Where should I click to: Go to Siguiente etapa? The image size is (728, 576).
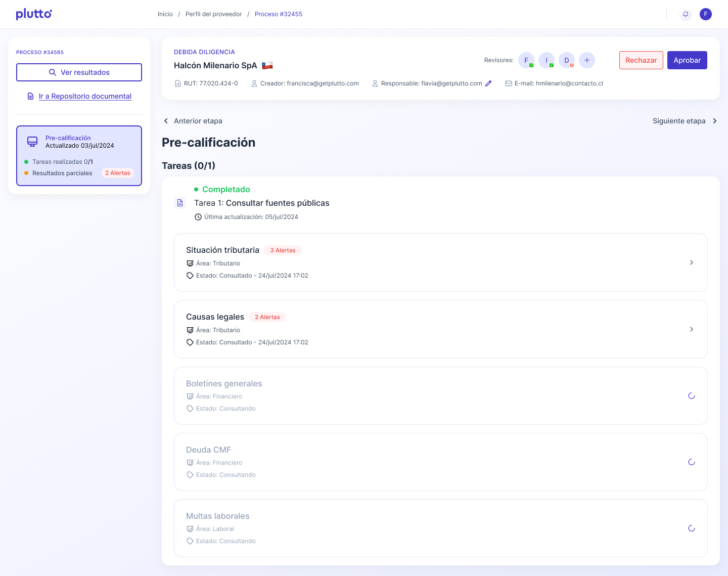tap(685, 121)
